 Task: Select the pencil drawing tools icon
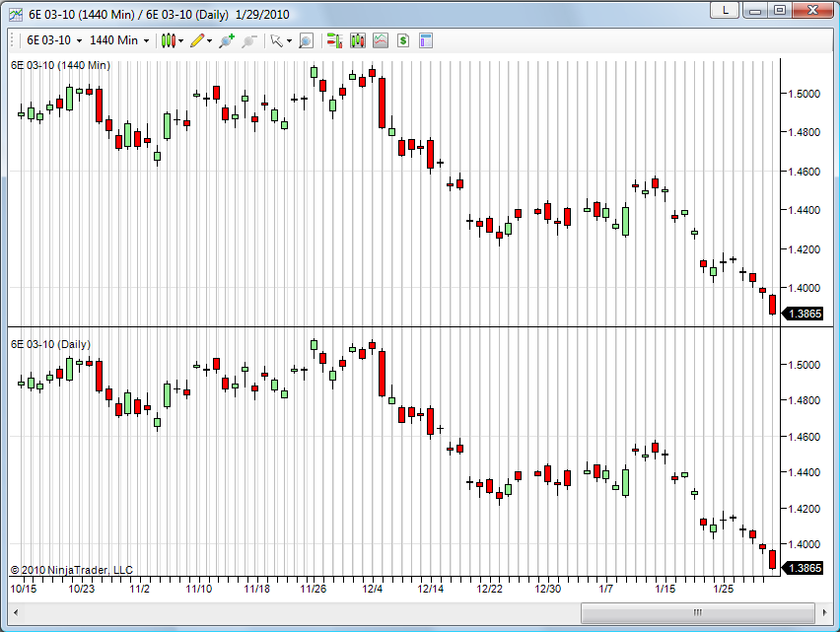click(x=197, y=40)
